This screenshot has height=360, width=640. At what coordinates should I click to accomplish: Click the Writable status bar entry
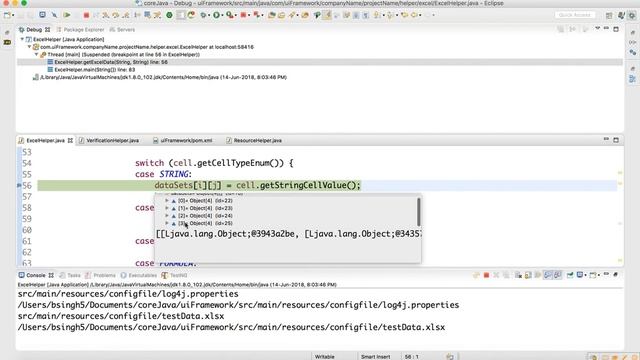click(324, 357)
